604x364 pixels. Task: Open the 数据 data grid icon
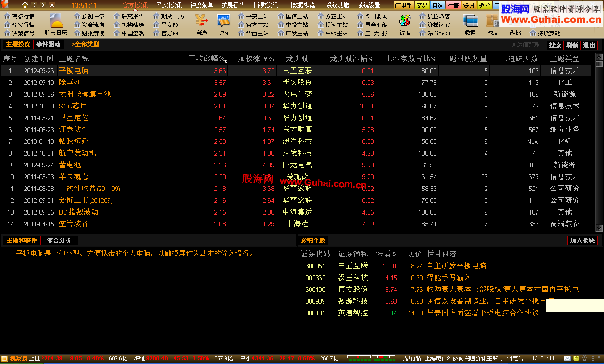coord(470,25)
